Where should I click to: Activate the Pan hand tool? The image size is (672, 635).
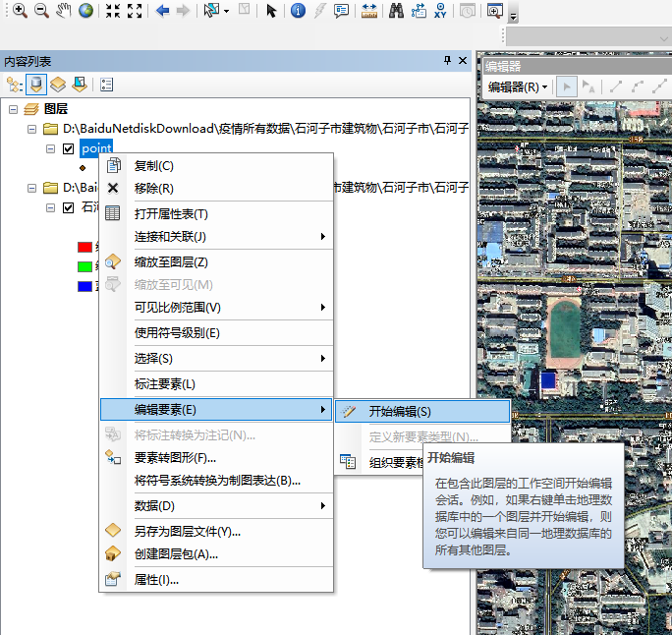point(64,10)
